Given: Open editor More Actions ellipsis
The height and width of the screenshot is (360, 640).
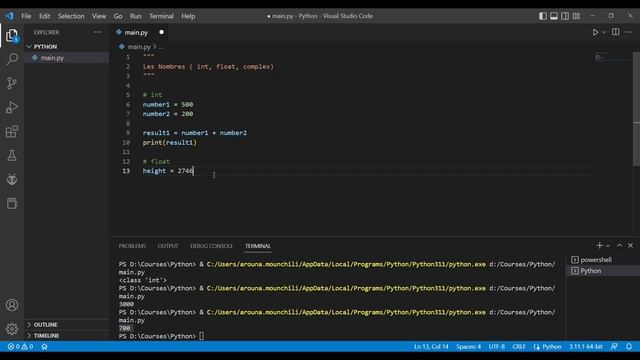Looking at the screenshot, I should coord(628,32).
